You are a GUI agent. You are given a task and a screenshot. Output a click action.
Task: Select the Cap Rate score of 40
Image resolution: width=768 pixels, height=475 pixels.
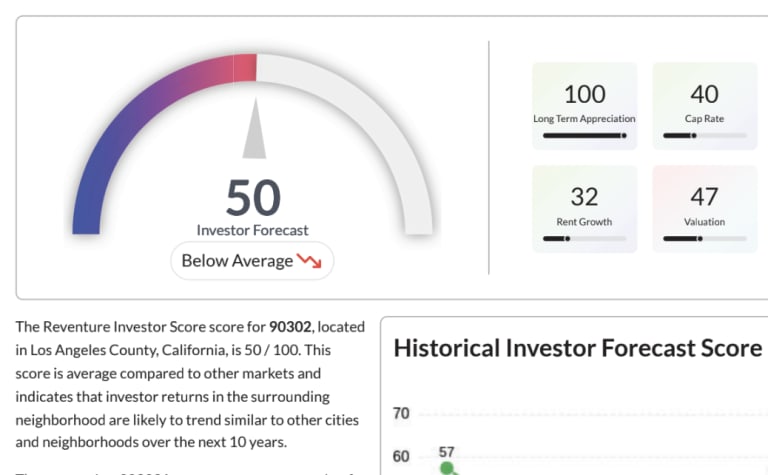point(704,94)
